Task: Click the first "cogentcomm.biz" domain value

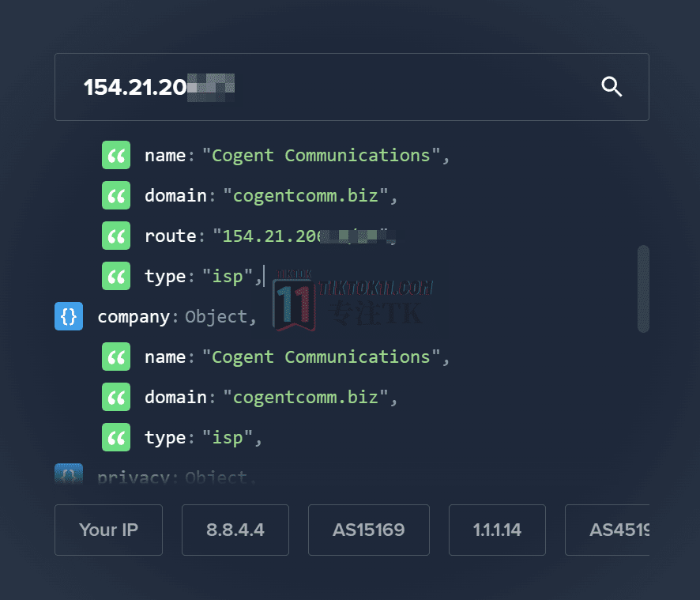Action: tap(305, 196)
